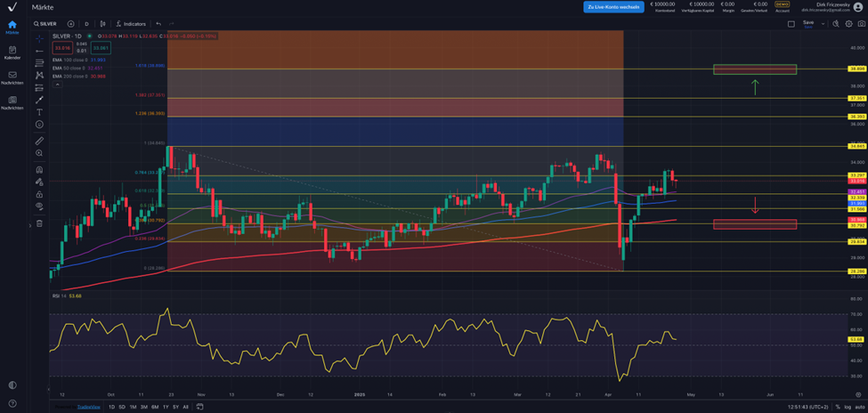Activate the Zoom In magnifier tool
Viewport: 868px width, 413px height.
[39, 153]
